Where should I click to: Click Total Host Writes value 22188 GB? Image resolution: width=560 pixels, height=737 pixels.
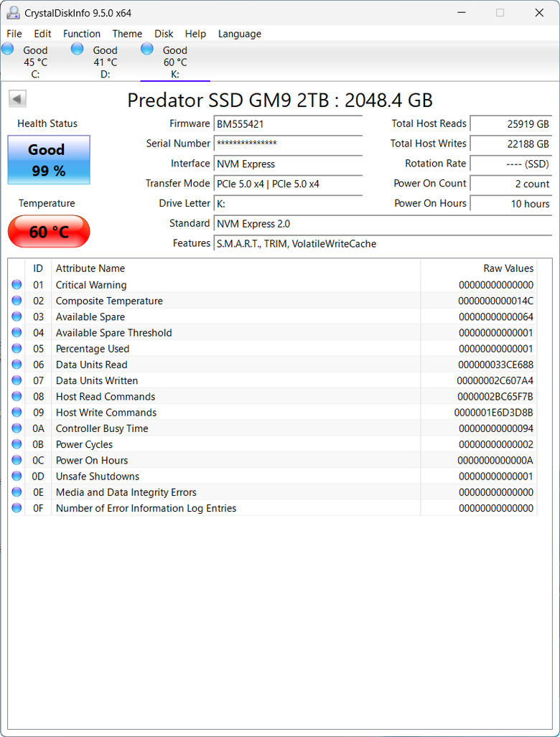click(x=511, y=144)
